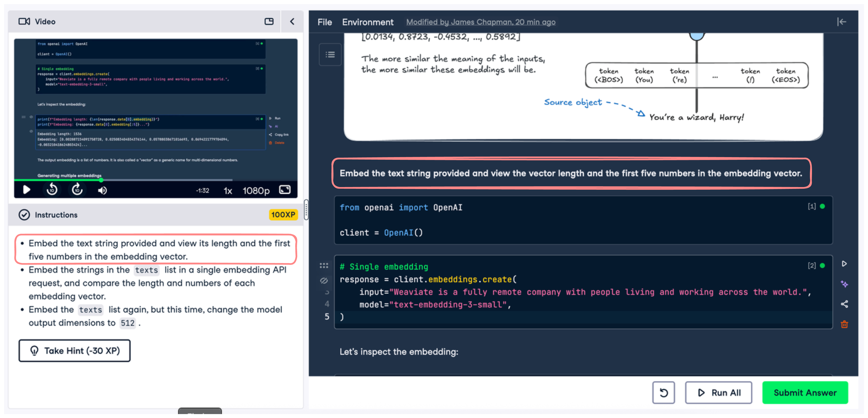
Task: Change the 1080p video quality
Action: [256, 191]
